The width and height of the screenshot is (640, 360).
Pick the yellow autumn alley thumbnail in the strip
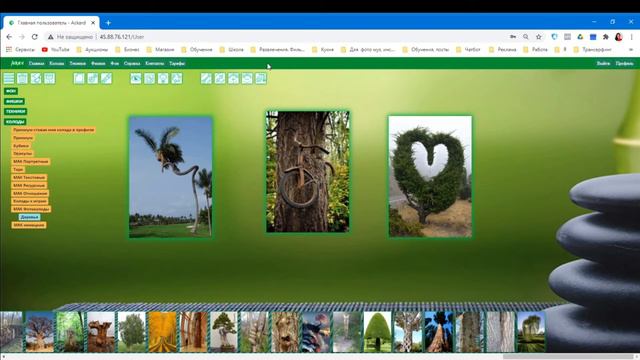[x=162, y=331]
